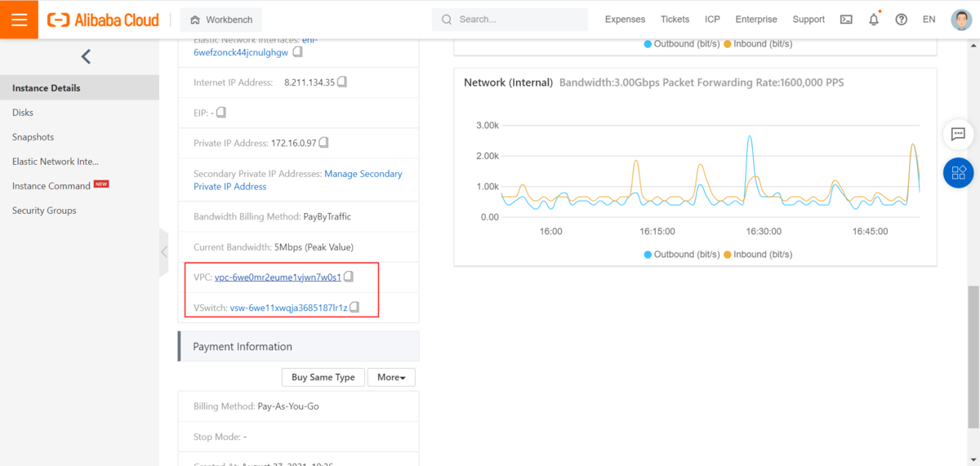Go back using the sidebar left chevron
Viewport: 980px width, 466px height.
(x=86, y=56)
